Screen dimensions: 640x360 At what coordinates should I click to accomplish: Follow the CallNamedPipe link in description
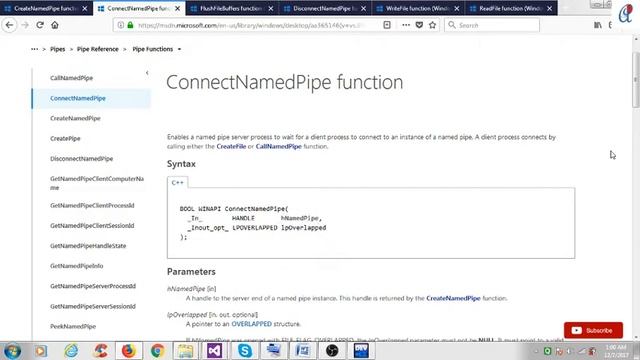click(278, 146)
